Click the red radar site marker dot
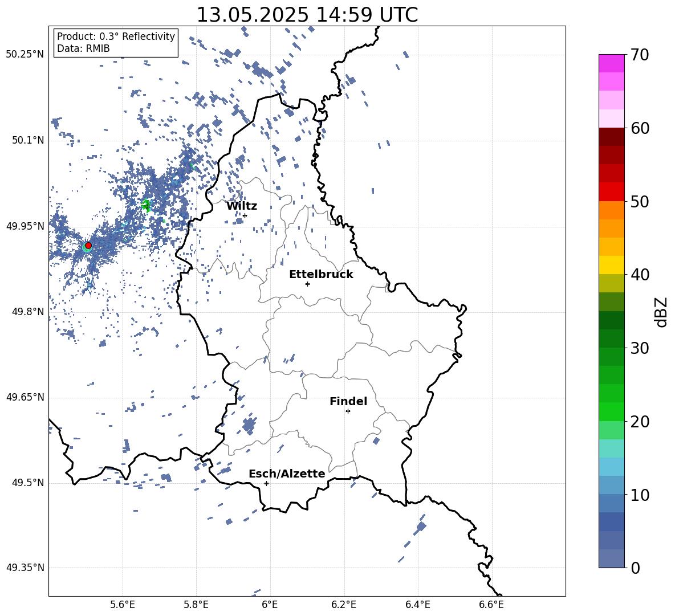This screenshot has height=616, width=675. [88, 246]
